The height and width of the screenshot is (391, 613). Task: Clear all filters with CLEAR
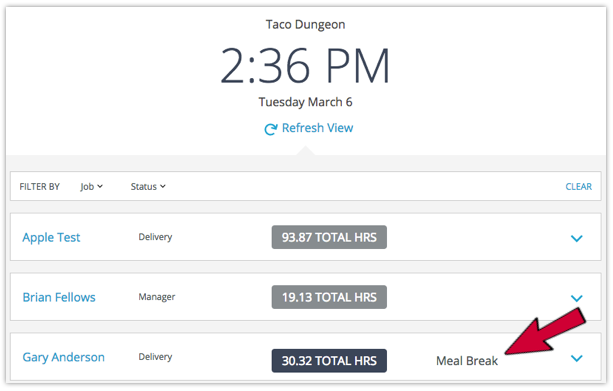pyautogui.click(x=579, y=187)
